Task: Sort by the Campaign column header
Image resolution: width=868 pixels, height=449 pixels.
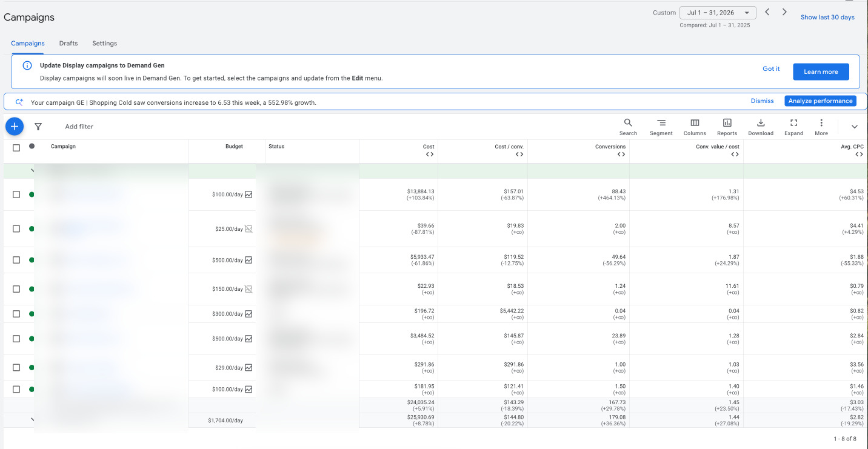Action: tap(63, 147)
